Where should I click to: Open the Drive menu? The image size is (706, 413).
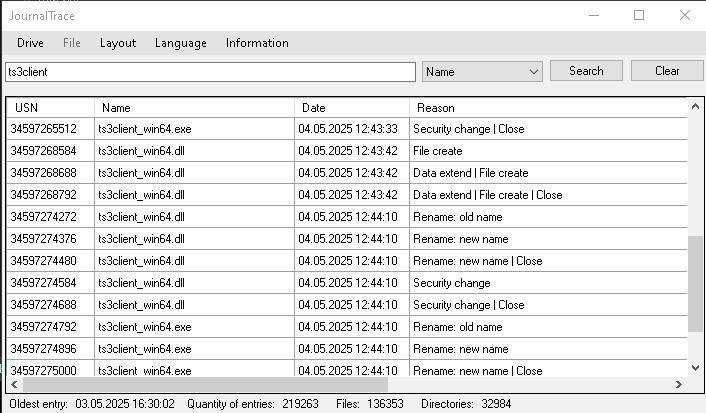pyautogui.click(x=30, y=43)
